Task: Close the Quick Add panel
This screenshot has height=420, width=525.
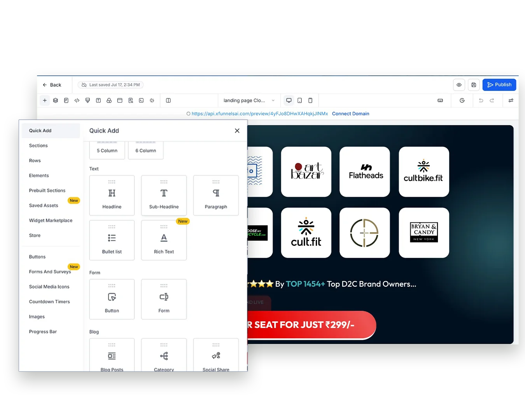Action: coord(237,131)
